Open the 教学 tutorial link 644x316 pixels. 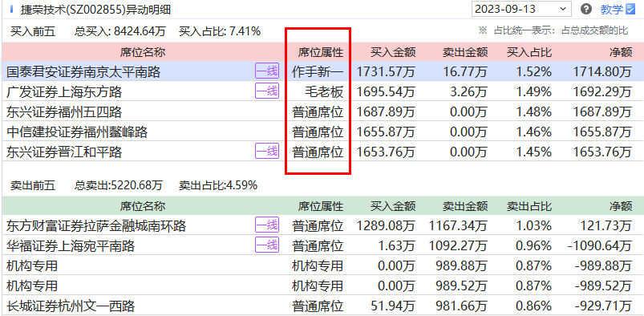[612, 10]
